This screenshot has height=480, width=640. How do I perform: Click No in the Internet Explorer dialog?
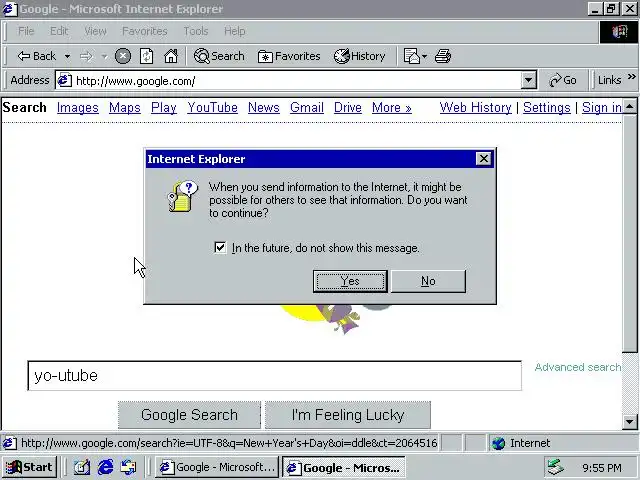click(x=428, y=281)
